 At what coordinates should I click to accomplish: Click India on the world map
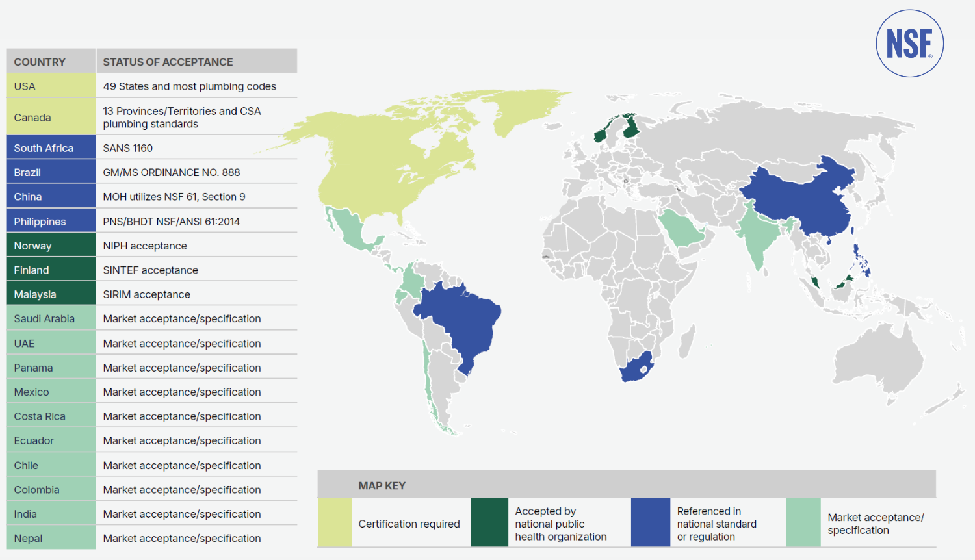[x=757, y=235]
